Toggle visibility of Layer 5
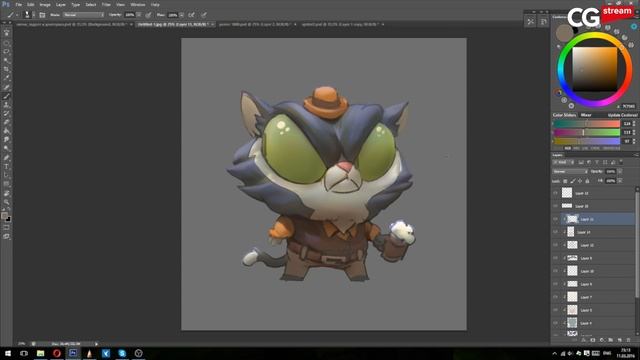This screenshot has width=640, height=360. 556,310
